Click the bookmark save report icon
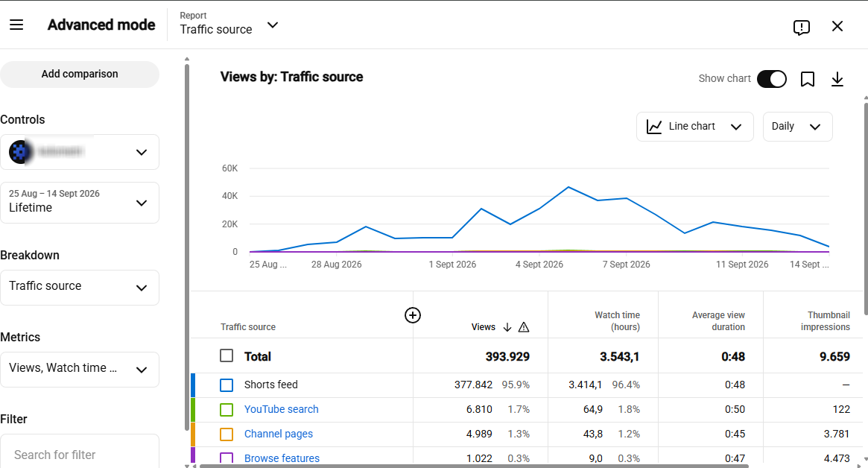The image size is (868, 468). coord(807,79)
